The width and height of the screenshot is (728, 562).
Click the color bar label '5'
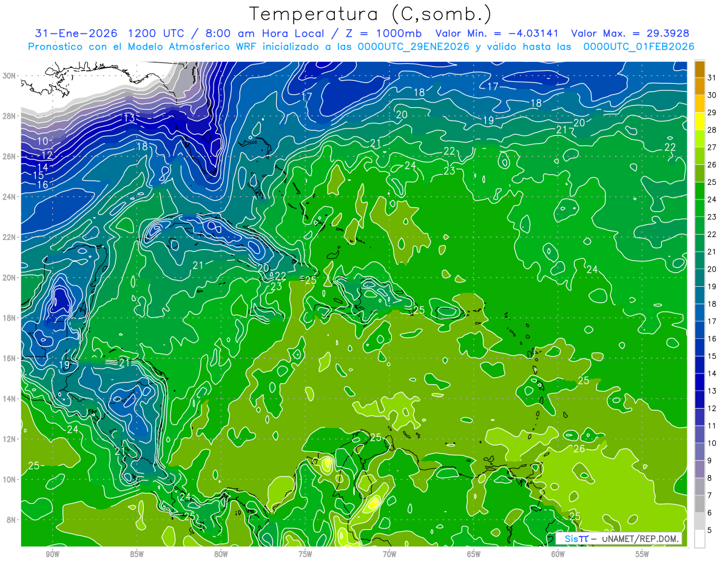(710, 530)
